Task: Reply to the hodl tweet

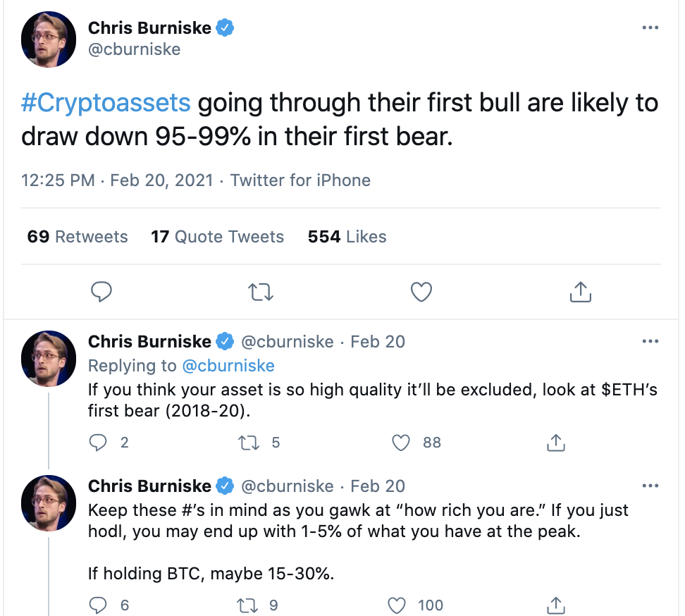Action: coord(99,605)
